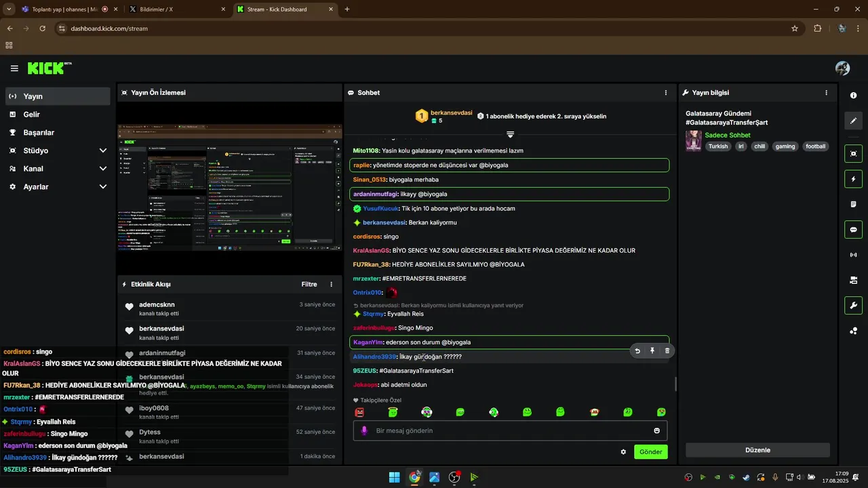
Task: Select the Stream - Kick Dashboard tab
Action: (285, 9)
